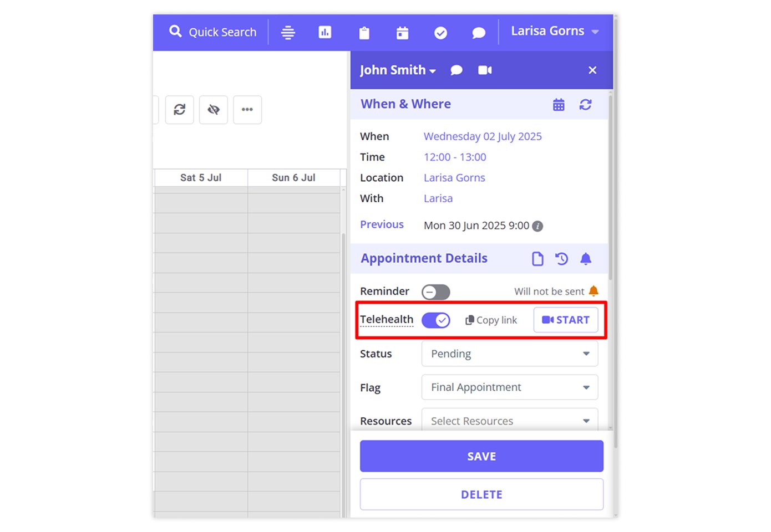Click the Quick Search magnifier icon
This screenshot has height=532, width=771.
click(x=175, y=32)
